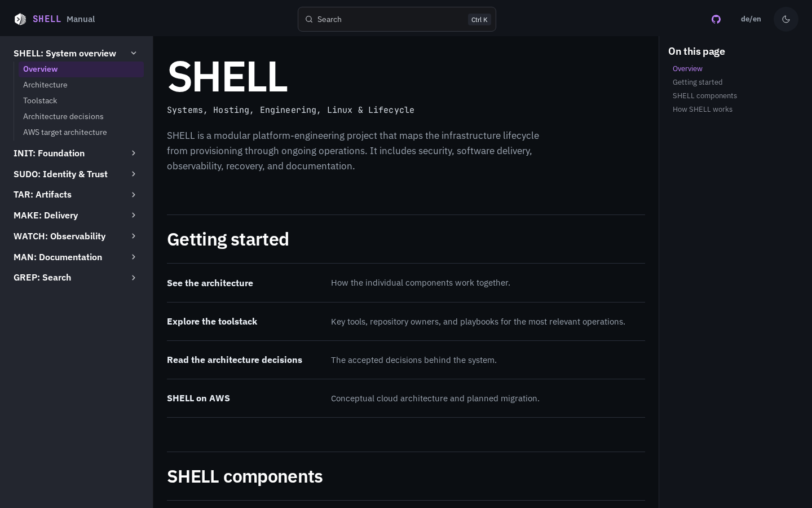Open the GitHub repository icon
The width and height of the screenshot is (812, 508).
point(716,19)
